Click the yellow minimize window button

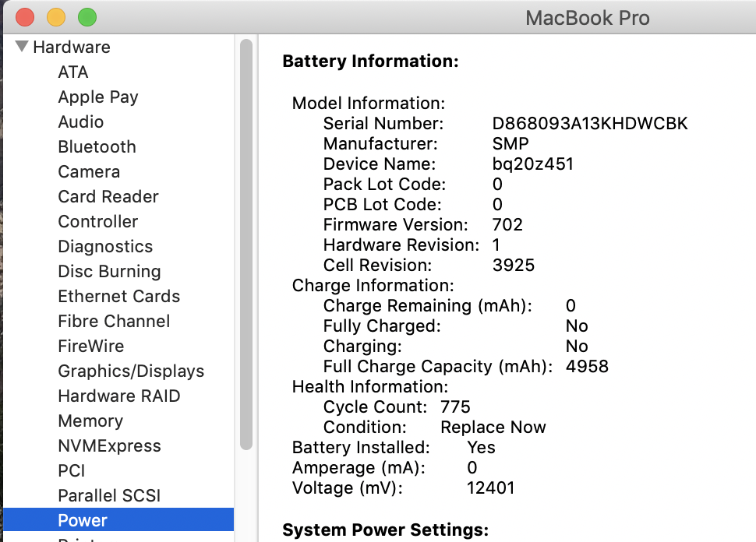point(56,17)
